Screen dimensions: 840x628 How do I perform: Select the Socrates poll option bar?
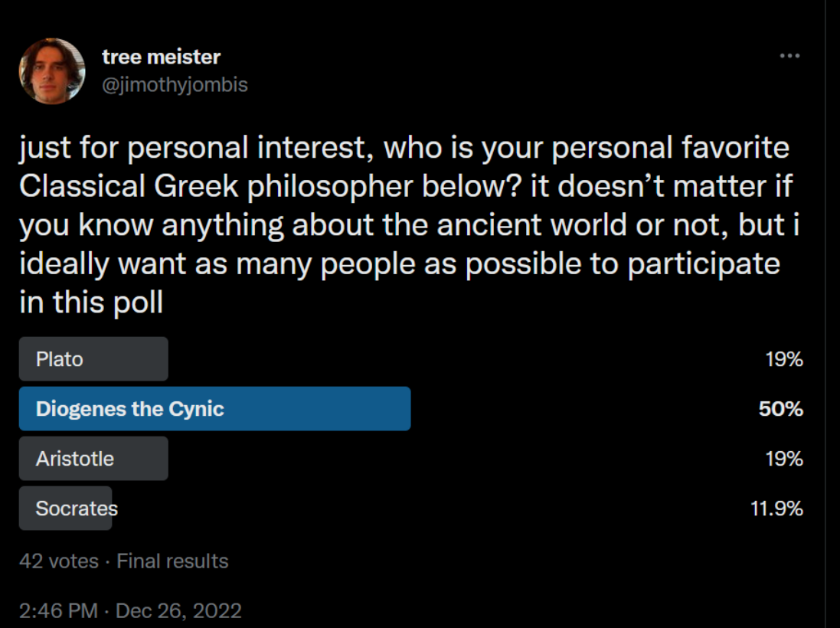(65, 509)
